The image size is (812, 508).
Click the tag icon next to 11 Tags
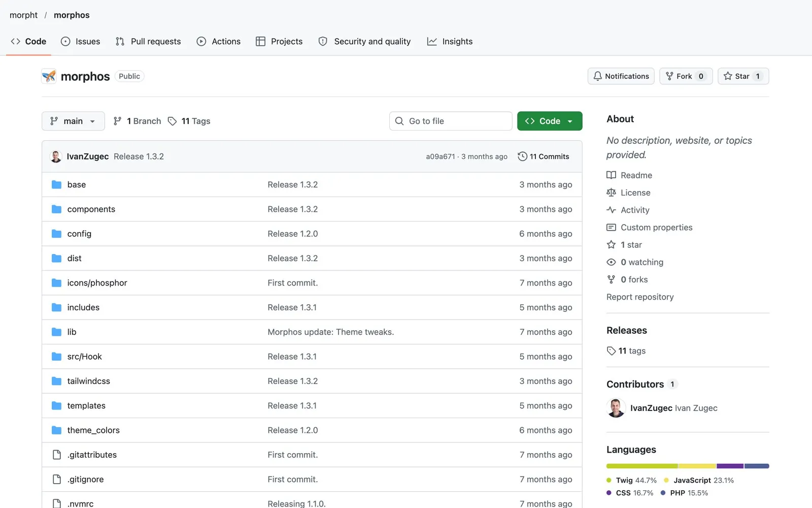click(x=173, y=121)
